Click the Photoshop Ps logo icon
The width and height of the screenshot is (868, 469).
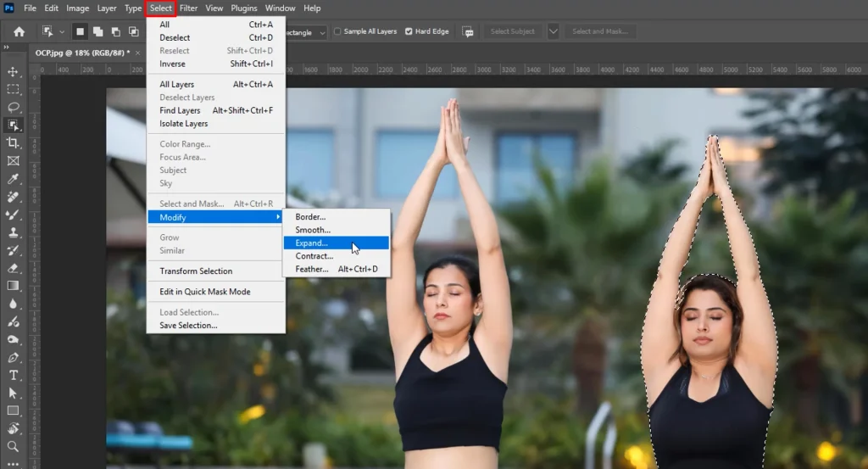(8, 8)
